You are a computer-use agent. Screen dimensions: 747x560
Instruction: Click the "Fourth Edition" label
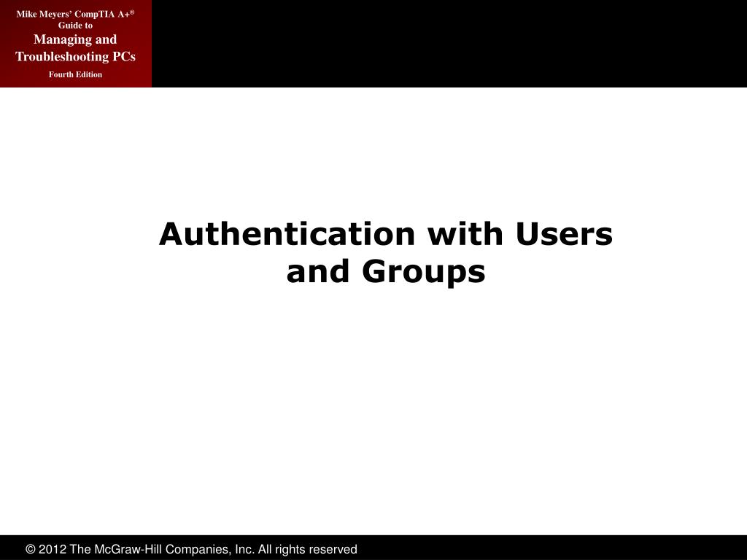tap(75, 74)
